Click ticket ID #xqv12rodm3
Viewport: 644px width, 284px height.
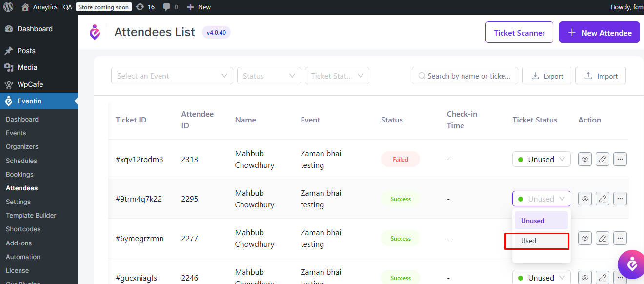coord(140,159)
